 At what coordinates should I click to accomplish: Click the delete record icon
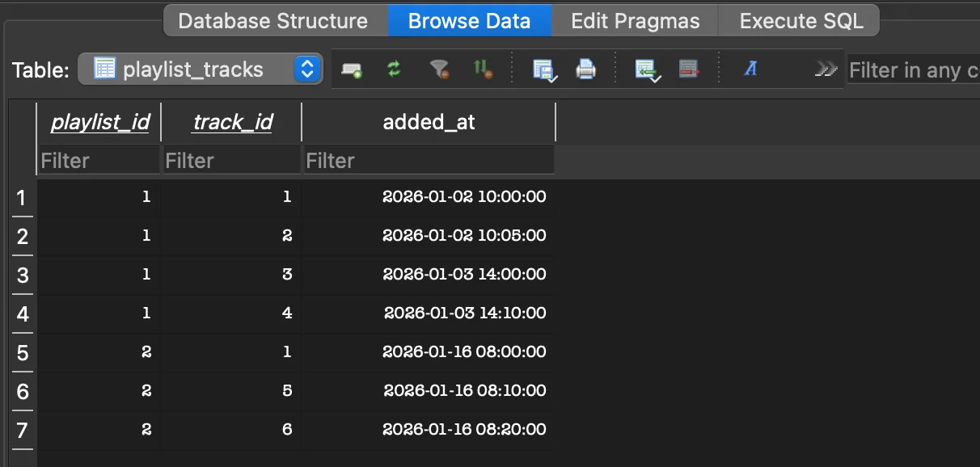click(x=688, y=69)
